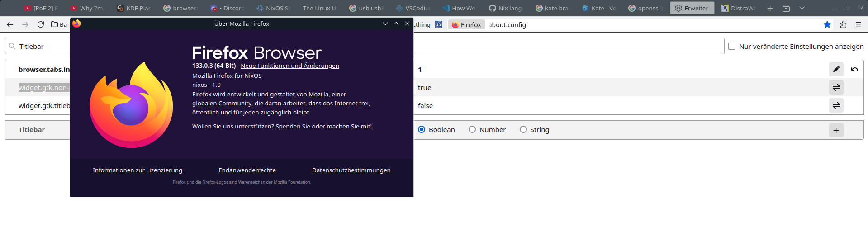Click the Firefox icon in the dialog title bar

(76, 24)
